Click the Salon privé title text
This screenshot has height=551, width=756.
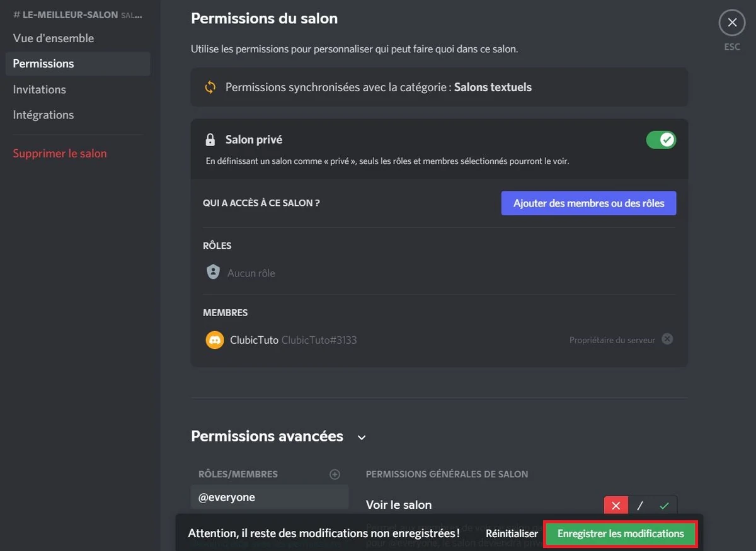254,140
